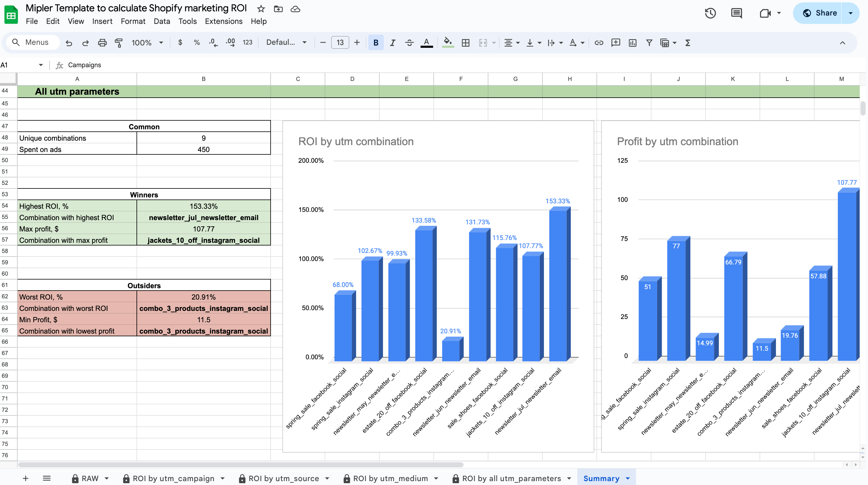Open the fill color paint bucket
868x485 pixels.
(x=447, y=43)
